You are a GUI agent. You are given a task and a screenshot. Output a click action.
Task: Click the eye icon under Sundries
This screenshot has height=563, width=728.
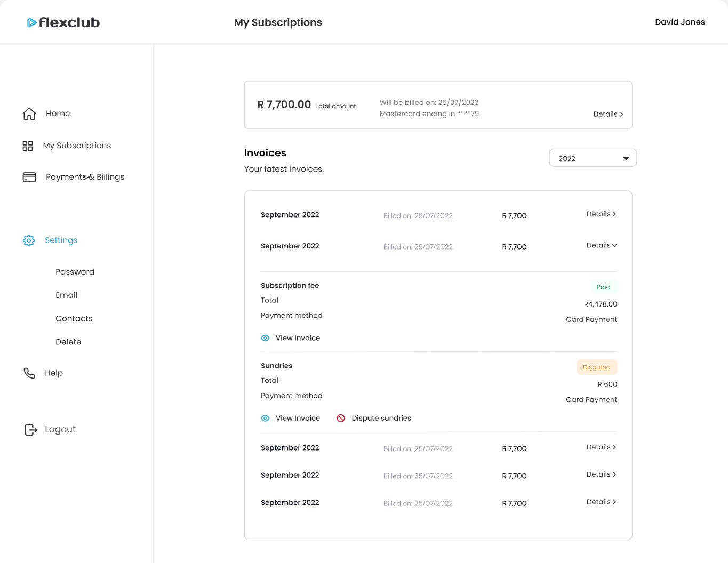tap(265, 419)
